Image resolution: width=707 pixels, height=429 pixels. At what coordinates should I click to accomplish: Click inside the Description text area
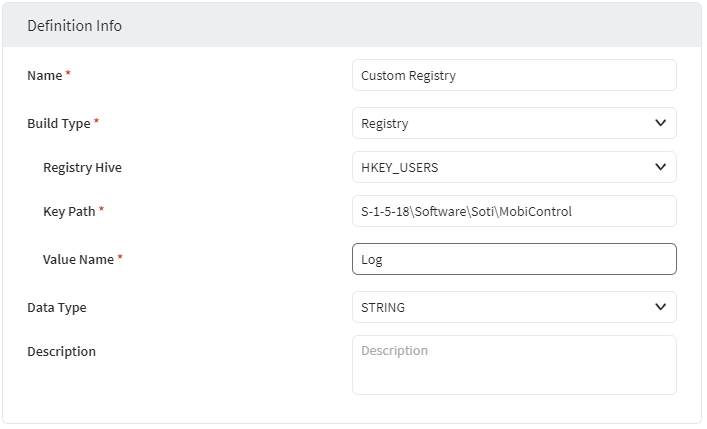pyautogui.click(x=514, y=365)
